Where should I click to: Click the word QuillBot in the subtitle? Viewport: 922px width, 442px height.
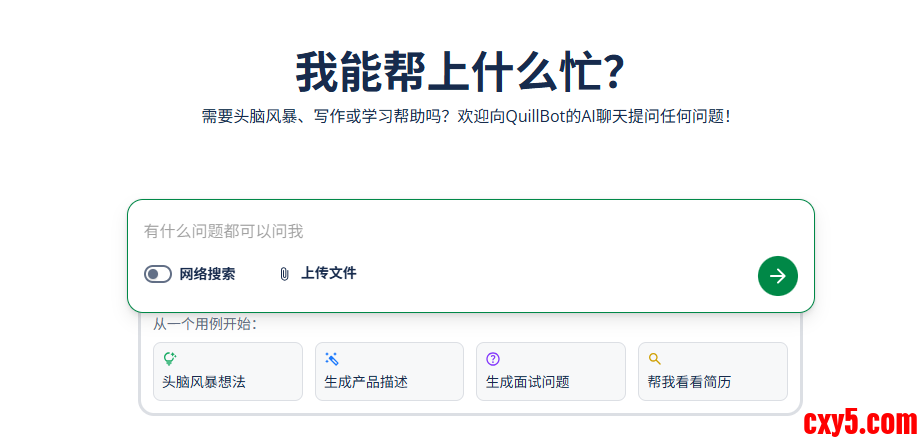coord(542,117)
